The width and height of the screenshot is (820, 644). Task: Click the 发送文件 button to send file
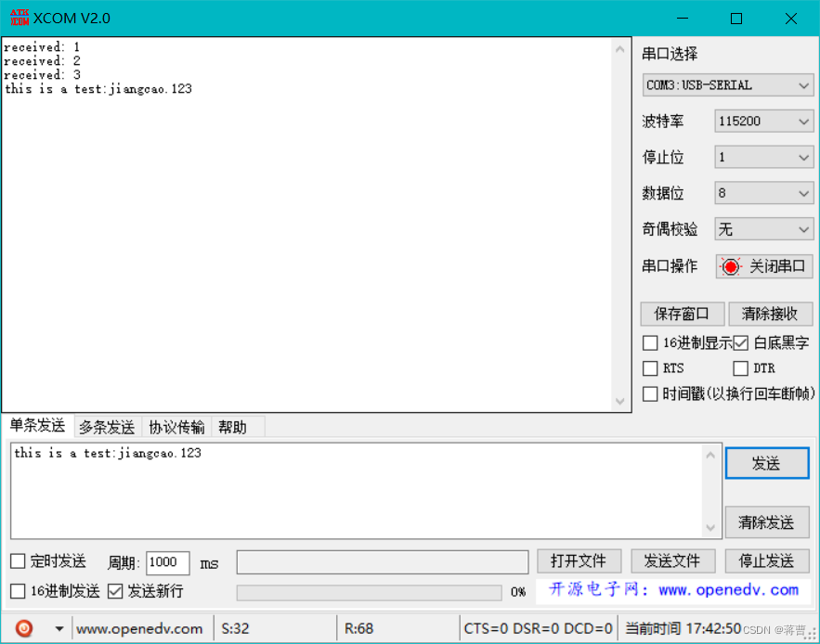click(672, 560)
